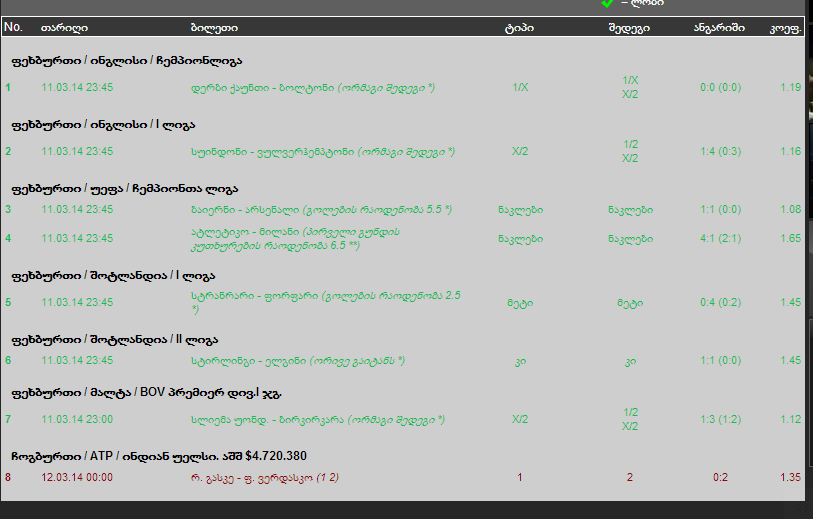Viewport: 813px width, 519px height.
Task: Click score '0:2' in Gasquet row
Action: tap(720, 477)
